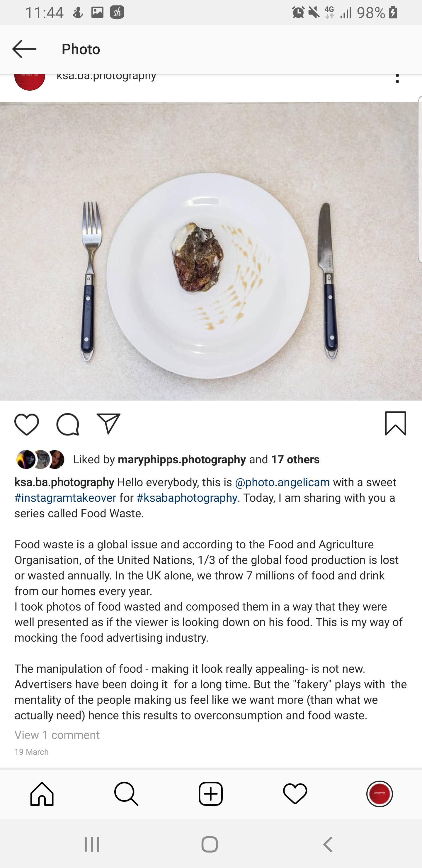Open Android recent apps button

(92, 845)
